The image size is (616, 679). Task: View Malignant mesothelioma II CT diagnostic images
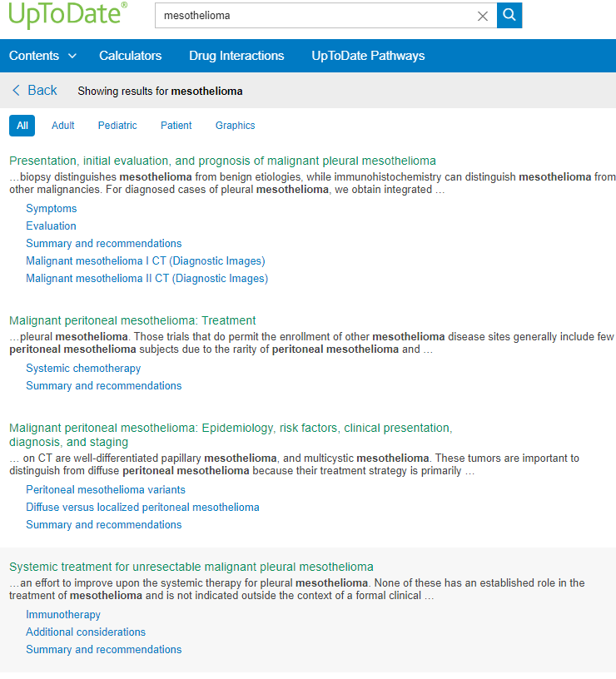click(x=147, y=278)
